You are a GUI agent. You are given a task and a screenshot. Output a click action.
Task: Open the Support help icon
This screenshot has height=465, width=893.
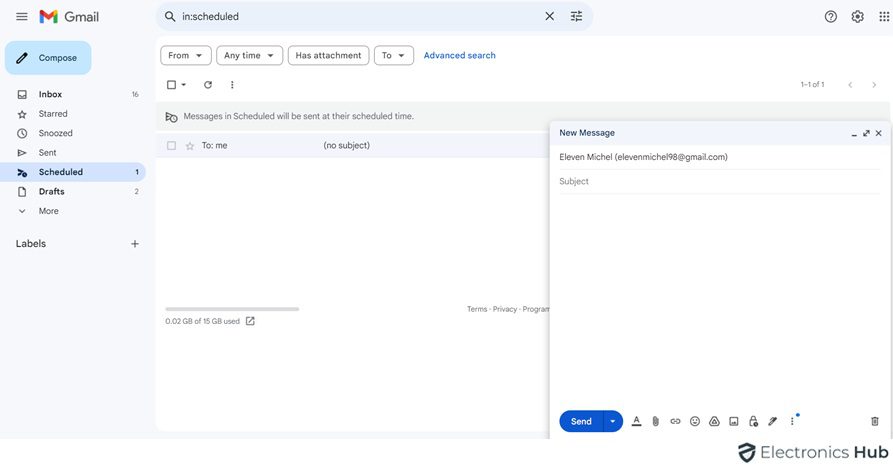pyautogui.click(x=830, y=17)
